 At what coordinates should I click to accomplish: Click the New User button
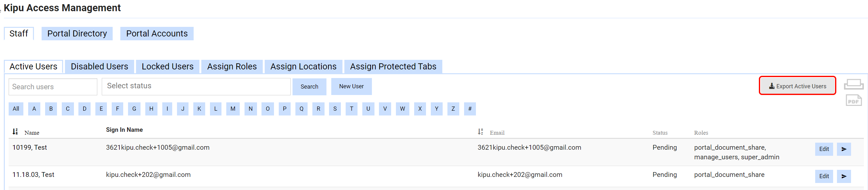tap(351, 87)
